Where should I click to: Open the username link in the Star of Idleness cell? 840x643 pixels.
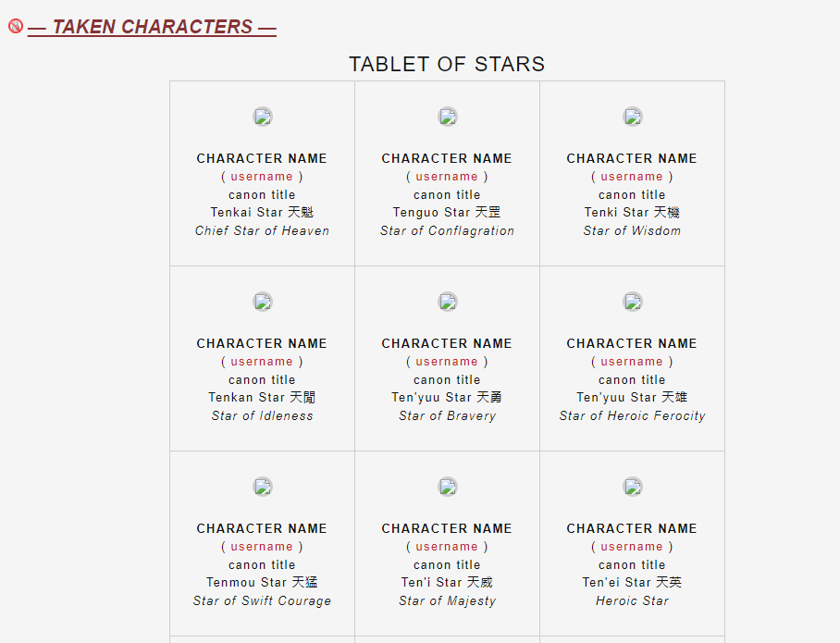(262, 362)
